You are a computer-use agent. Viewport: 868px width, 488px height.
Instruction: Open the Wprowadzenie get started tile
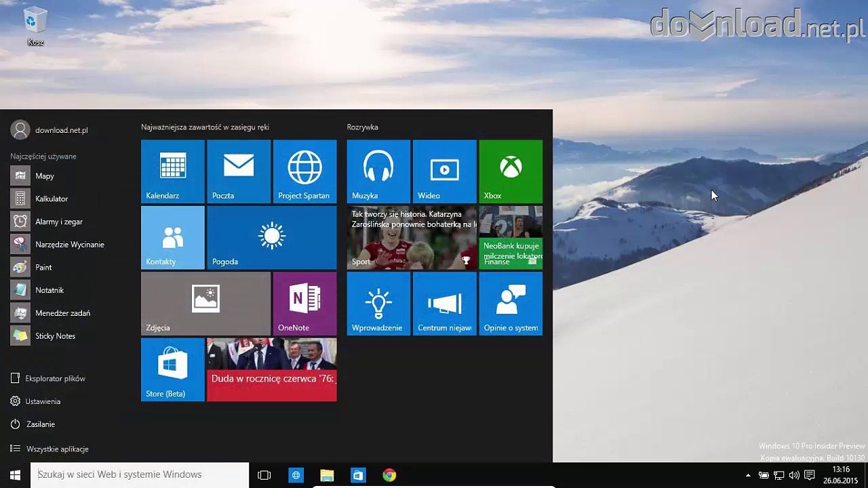[378, 304]
